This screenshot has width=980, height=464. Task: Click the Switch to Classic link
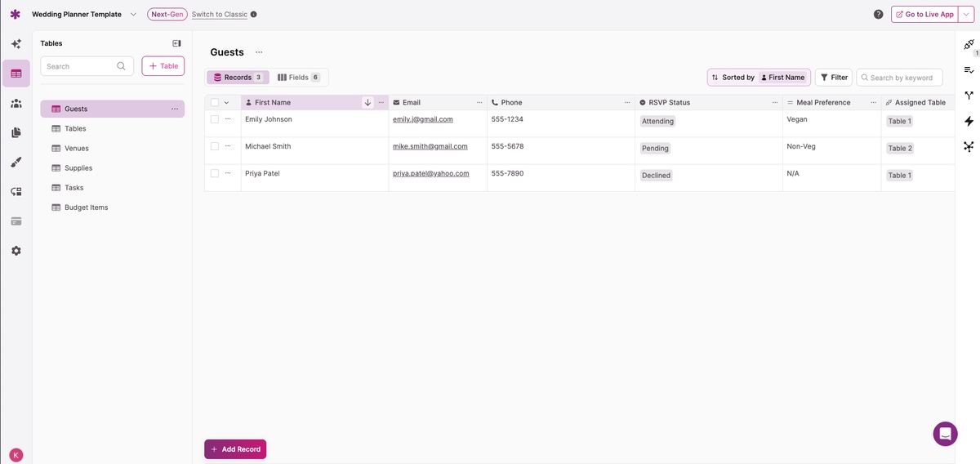coord(220,15)
